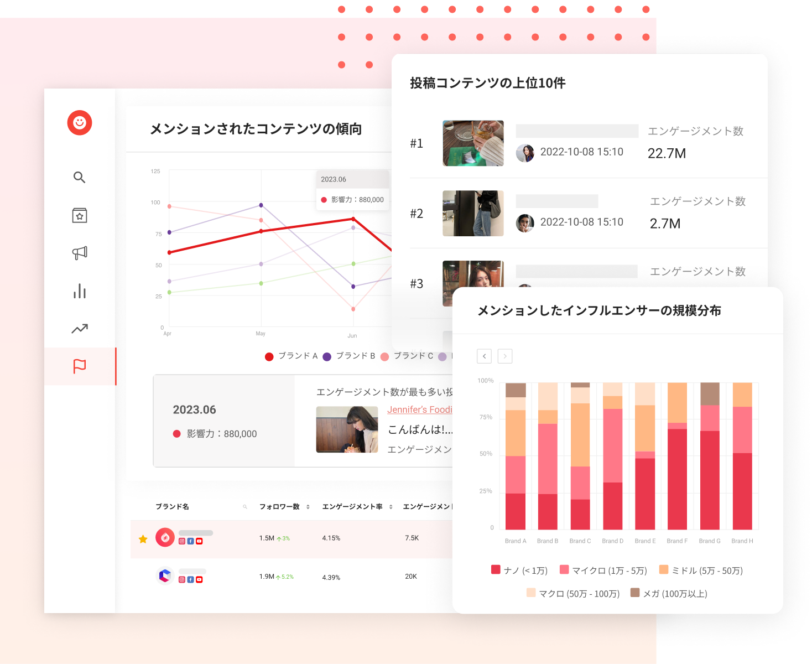Open the search panel in the sidebar
This screenshot has height=664, width=812.
[80, 178]
